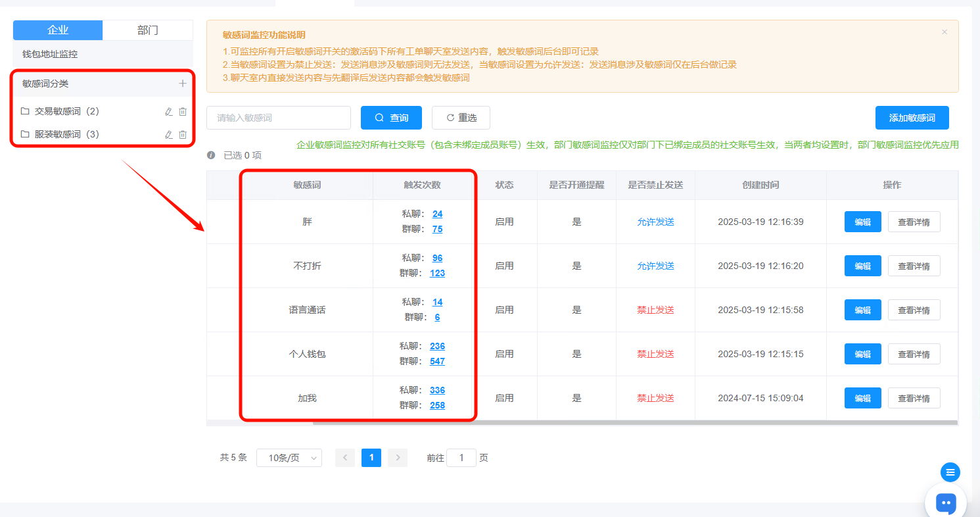Click 允许发送 toggle for keyword 胖

(655, 222)
